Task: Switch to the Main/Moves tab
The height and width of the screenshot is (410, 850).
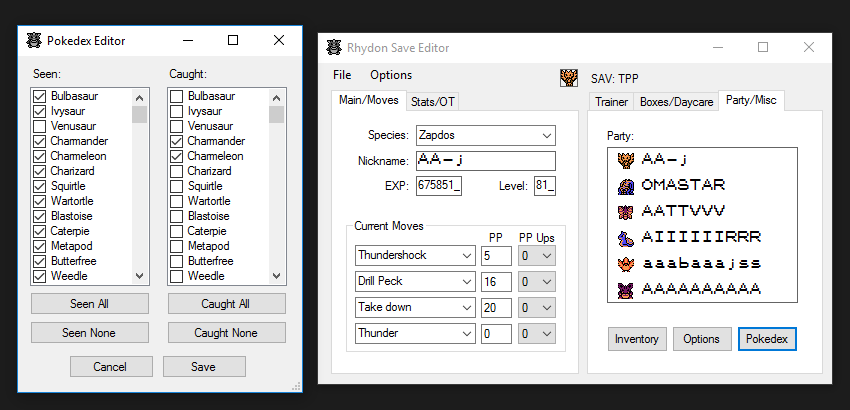Action: pos(369,100)
